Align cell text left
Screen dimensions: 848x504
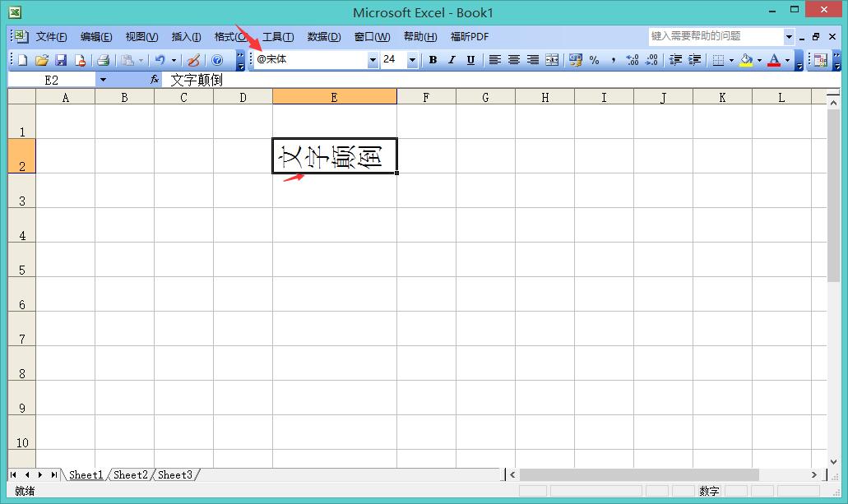pos(495,60)
